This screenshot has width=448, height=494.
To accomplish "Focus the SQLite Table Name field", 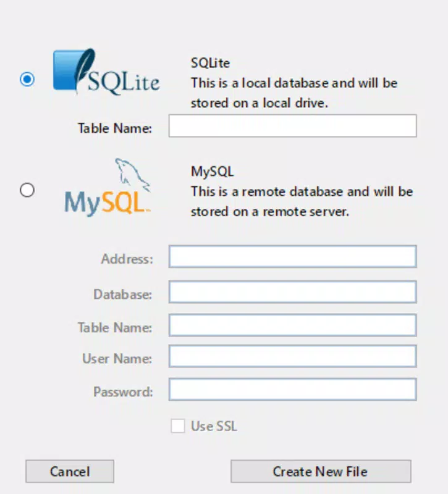I will click(x=292, y=126).
